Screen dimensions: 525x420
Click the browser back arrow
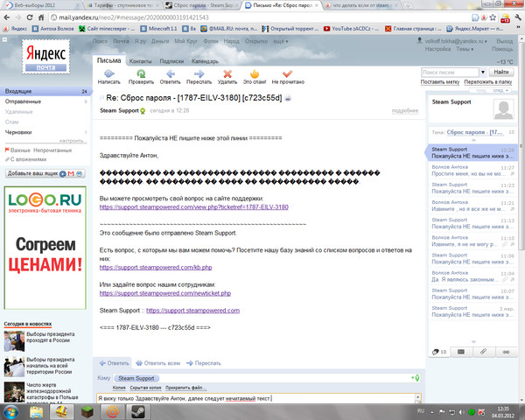7,17
